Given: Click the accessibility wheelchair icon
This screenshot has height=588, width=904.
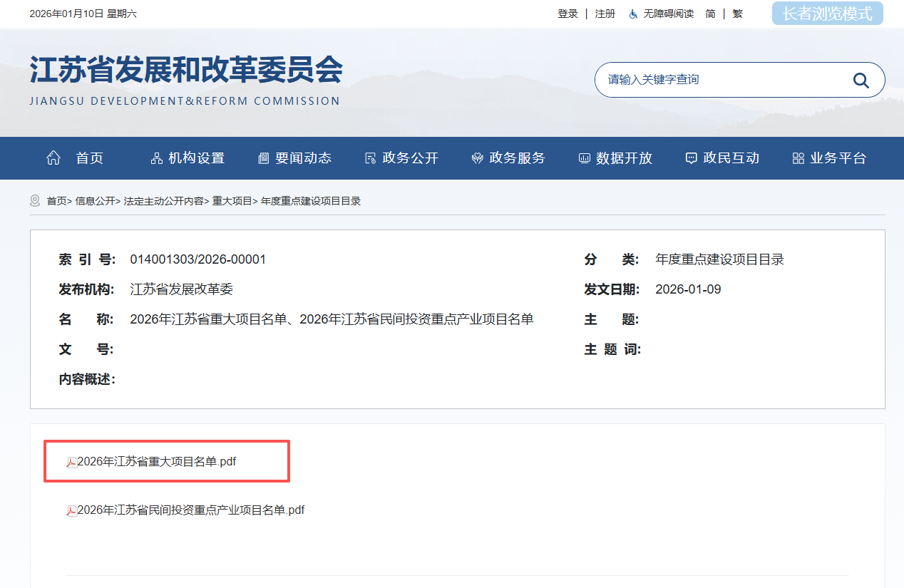Looking at the screenshot, I should [633, 14].
